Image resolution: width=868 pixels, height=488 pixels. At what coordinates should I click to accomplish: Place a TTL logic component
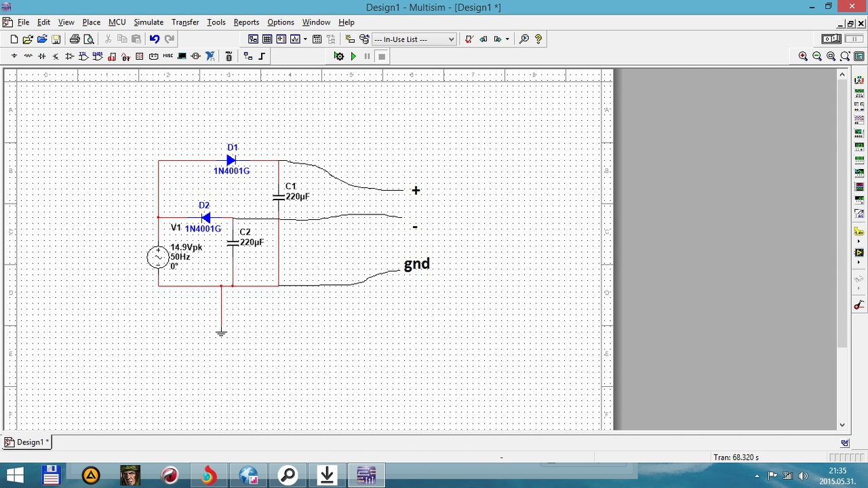pos(84,56)
